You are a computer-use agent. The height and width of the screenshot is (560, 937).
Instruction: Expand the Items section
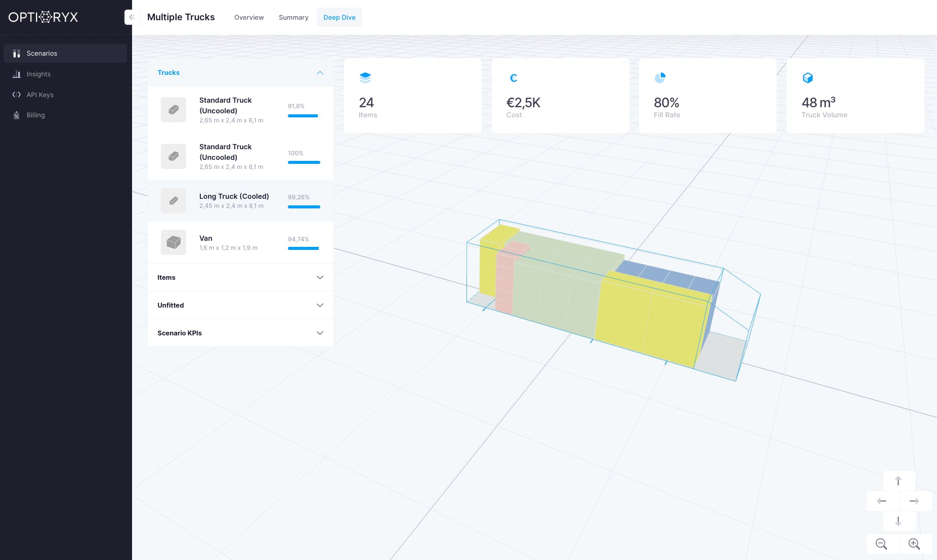(x=240, y=277)
